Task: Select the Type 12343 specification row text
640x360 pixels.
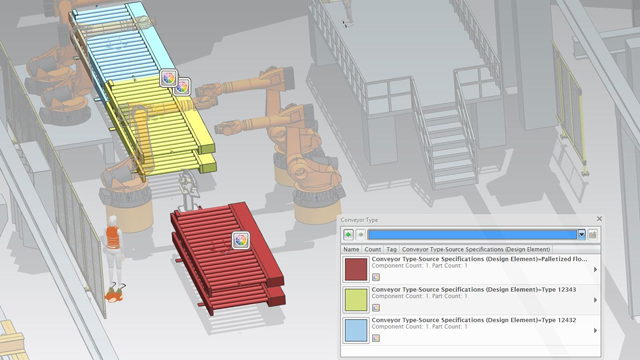Action: (x=474, y=290)
